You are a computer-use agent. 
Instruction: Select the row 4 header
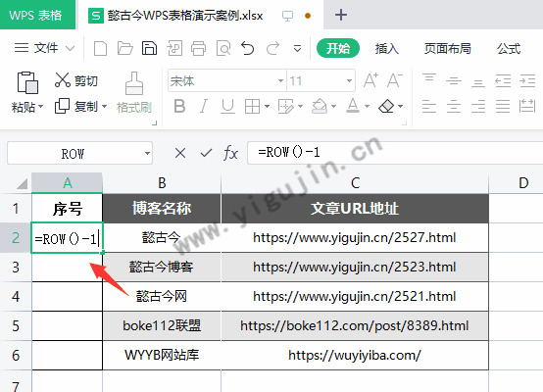point(16,296)
